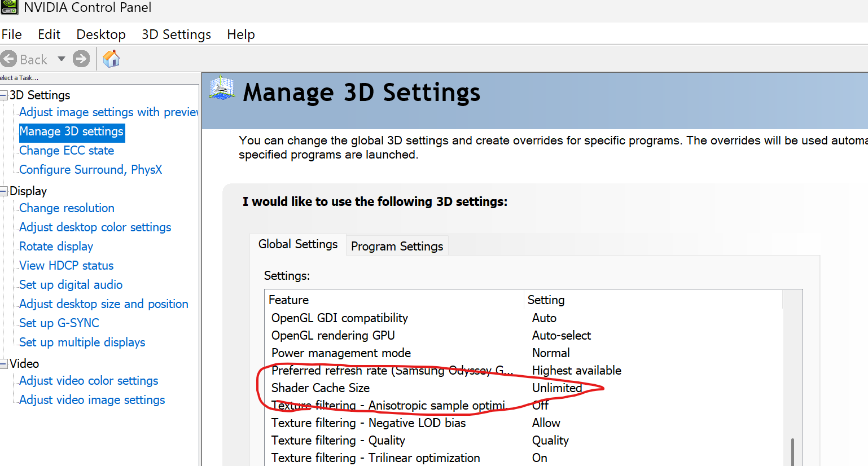Click the Home icon in toolbar
The height and width of the screenshot is (466, 868).
click(x=111, y=59)
